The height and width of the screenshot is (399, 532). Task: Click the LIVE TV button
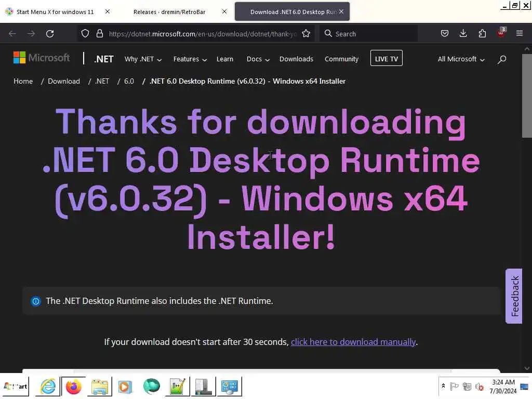(x=387, y=58)
